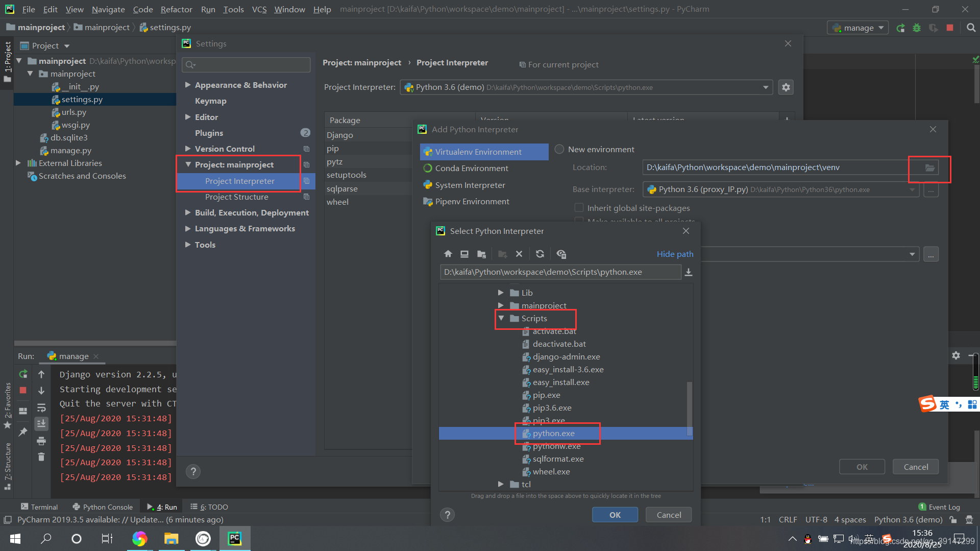Click scroll-to-end icon in Run panel
This screenshot has width=980, height=551.
[x=41, y=423]
